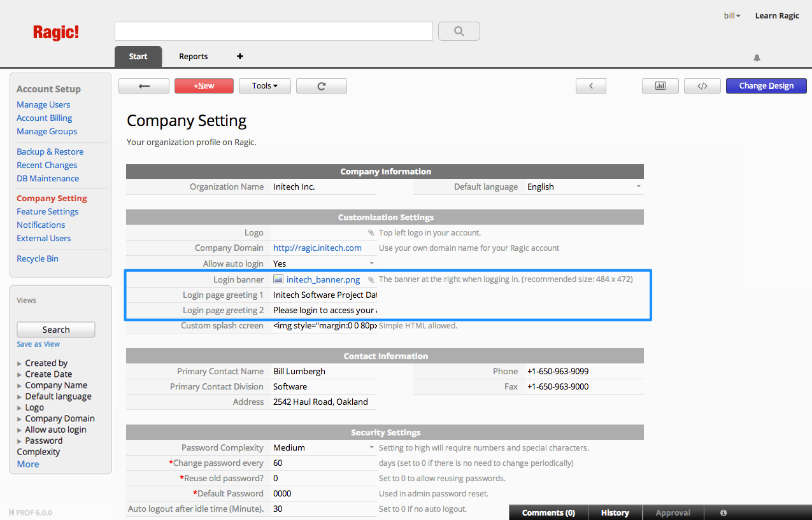Switch to the Start tab
812x520 pixels.
(x=138, y=57)
